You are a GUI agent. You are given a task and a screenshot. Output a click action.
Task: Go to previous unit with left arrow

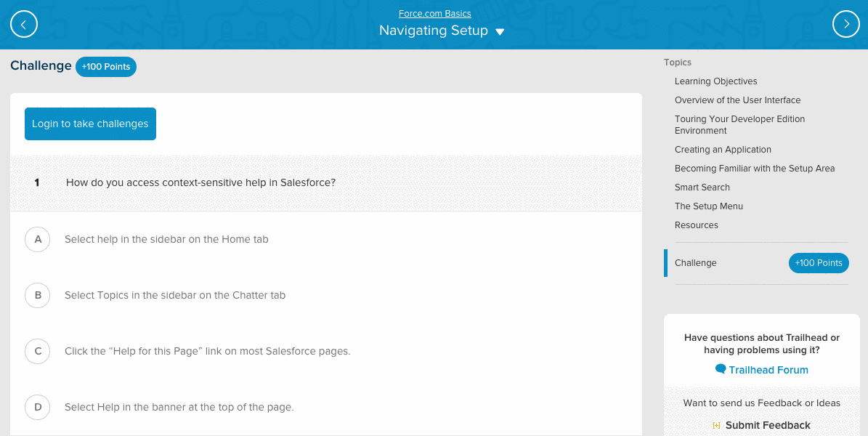(x=24, y=25)
